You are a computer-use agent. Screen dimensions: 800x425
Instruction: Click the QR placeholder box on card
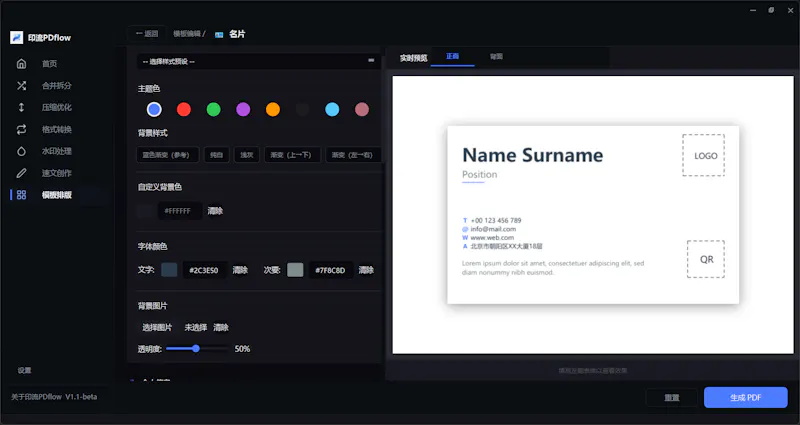coord(706,259)
